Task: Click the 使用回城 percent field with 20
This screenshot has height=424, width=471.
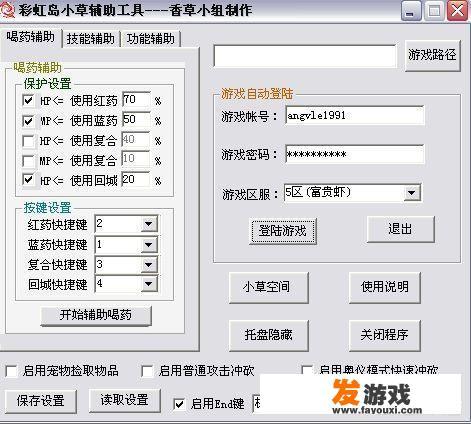Action: pos(136,180)
